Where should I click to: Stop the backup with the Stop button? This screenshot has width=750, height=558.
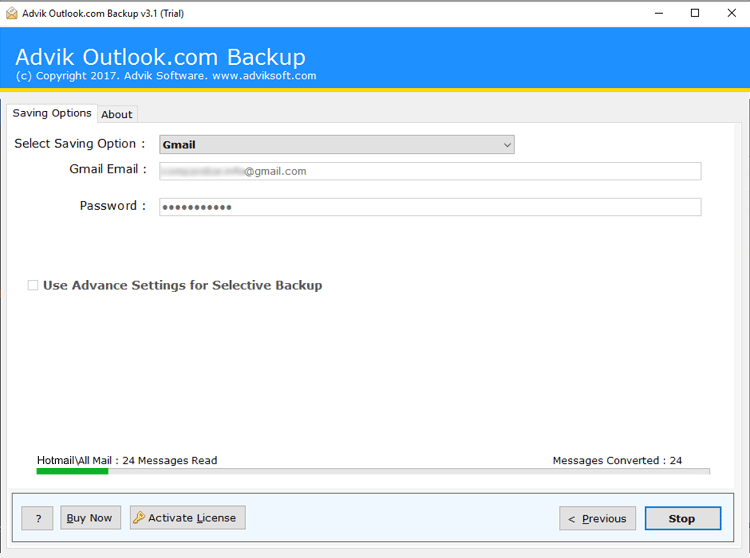[x=683, y=518]
